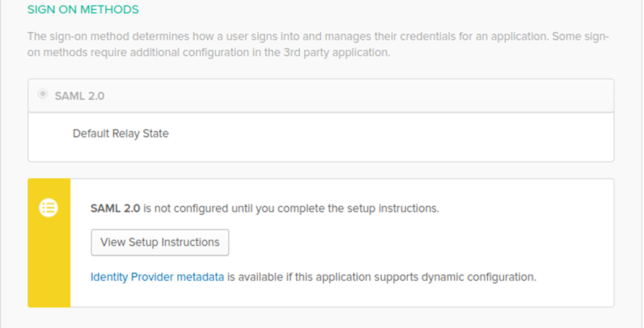This screenshot has width=644, height=328.
Task: Click the Default Relay State label
Action: [120, 133]
